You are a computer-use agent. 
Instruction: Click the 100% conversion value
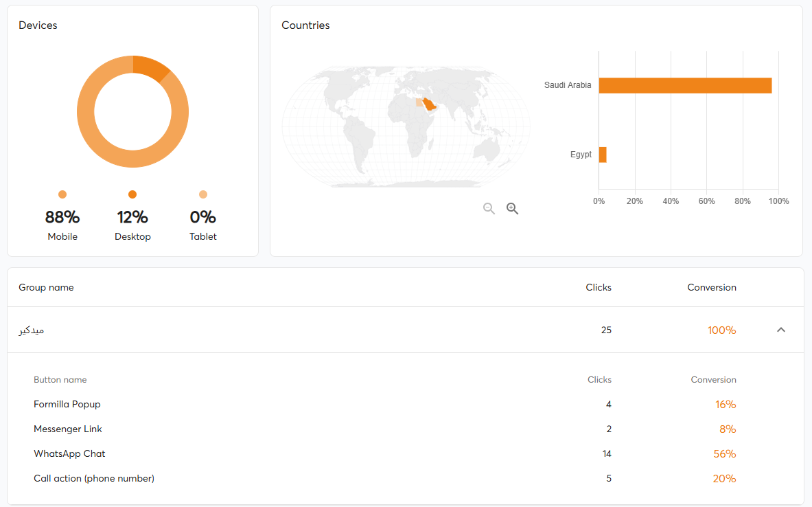721,330
